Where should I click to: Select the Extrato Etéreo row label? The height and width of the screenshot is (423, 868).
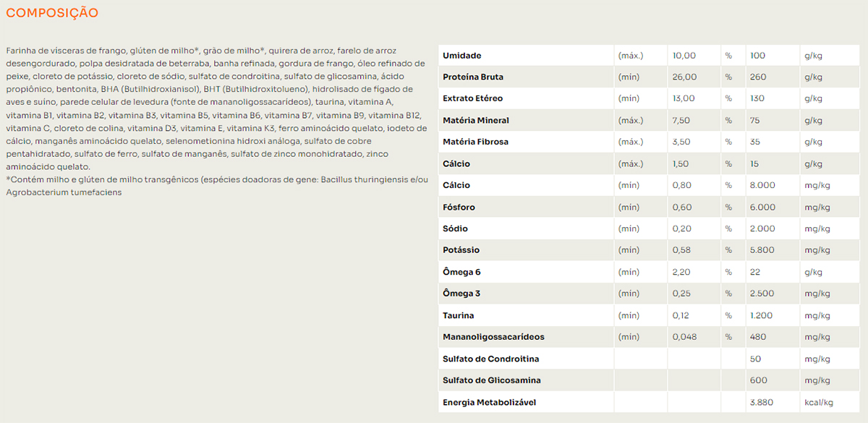pos(472,98)
